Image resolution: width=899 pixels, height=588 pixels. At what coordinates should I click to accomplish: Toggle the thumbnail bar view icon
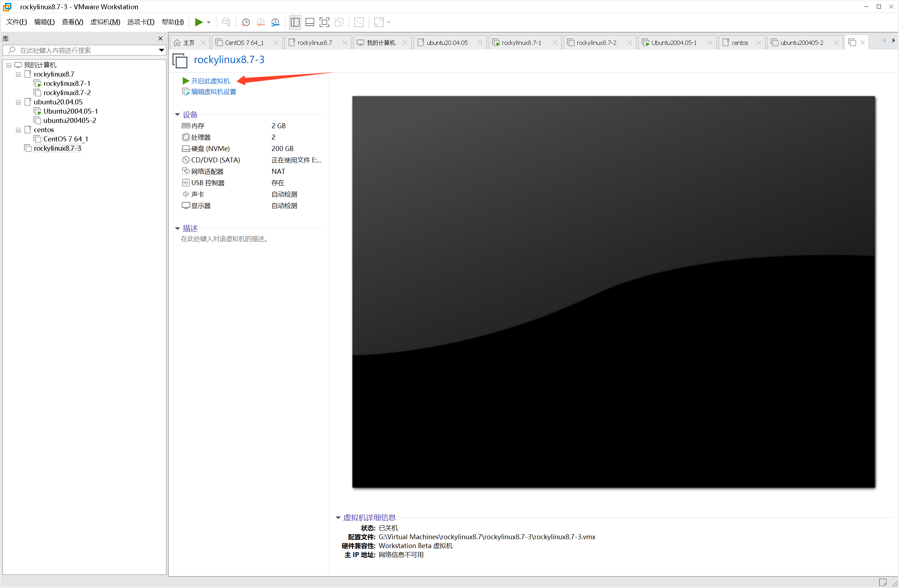310,22
